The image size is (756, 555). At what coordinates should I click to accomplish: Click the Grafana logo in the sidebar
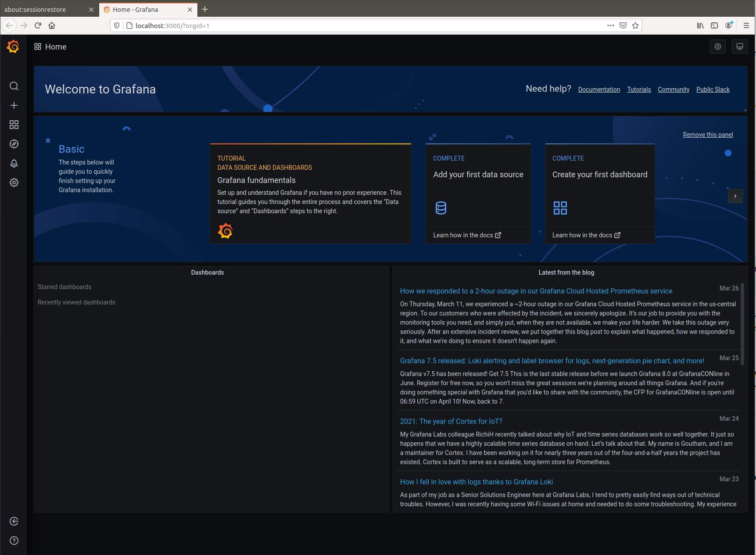pyautogui.click(x=13, y=47)
